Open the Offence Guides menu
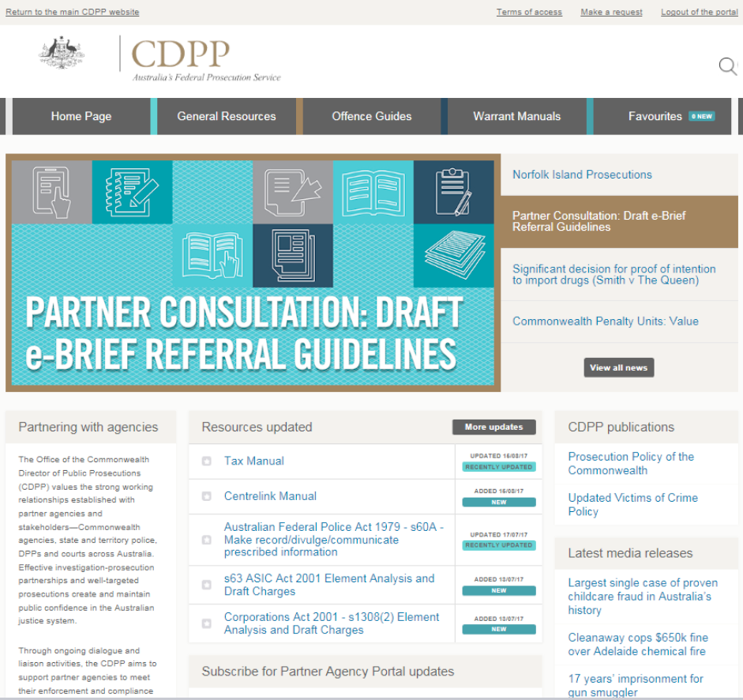 click(372, 116)
